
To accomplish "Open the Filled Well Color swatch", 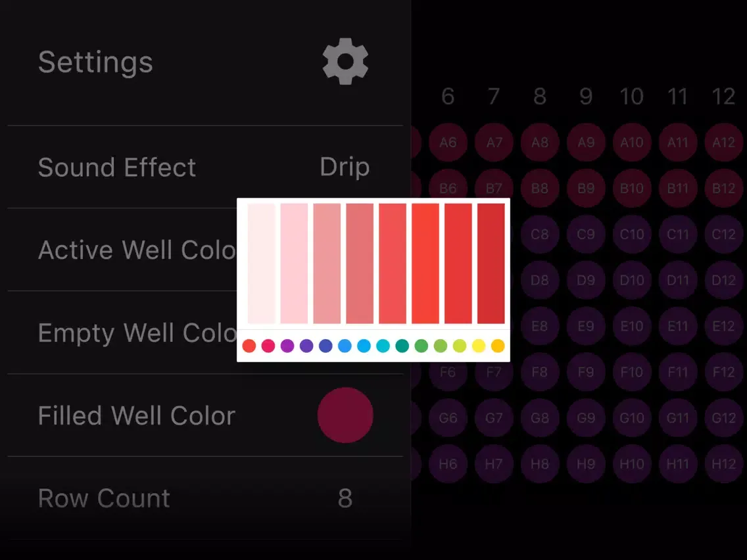I will pyautogui.click(x=345, y=415).
